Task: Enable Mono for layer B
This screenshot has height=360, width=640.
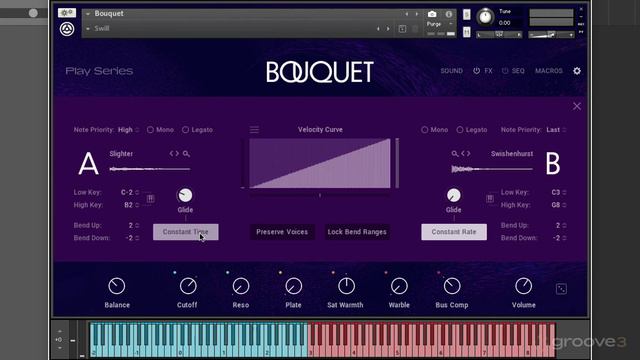Action: [x=434, y=130]
